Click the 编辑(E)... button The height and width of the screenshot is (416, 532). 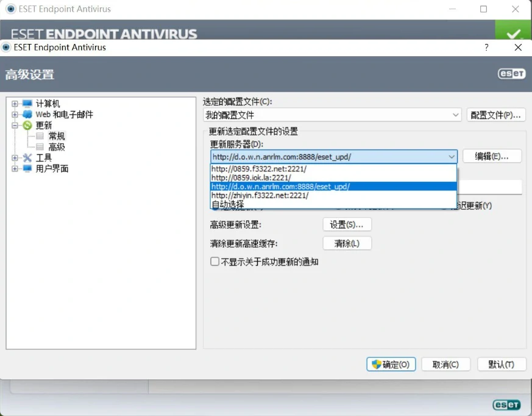(492, 156)
